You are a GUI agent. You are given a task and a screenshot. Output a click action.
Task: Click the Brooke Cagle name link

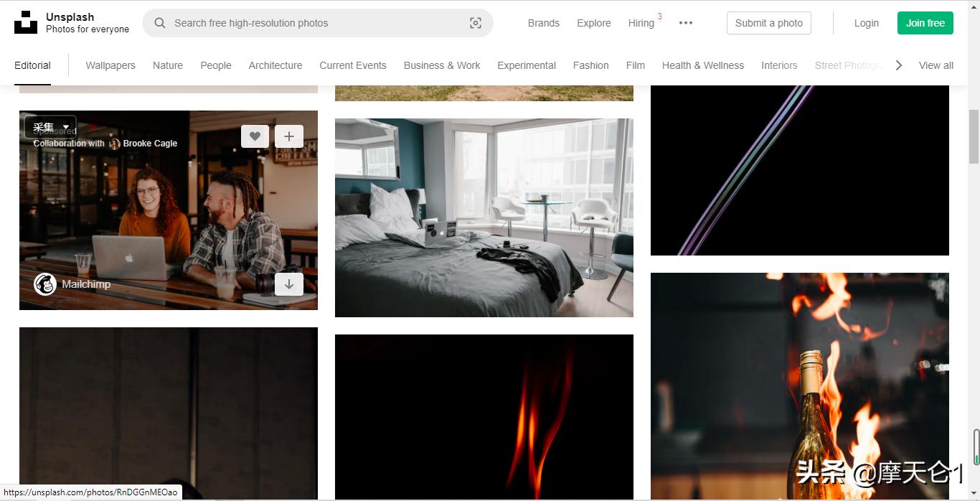tap(150, 144)
